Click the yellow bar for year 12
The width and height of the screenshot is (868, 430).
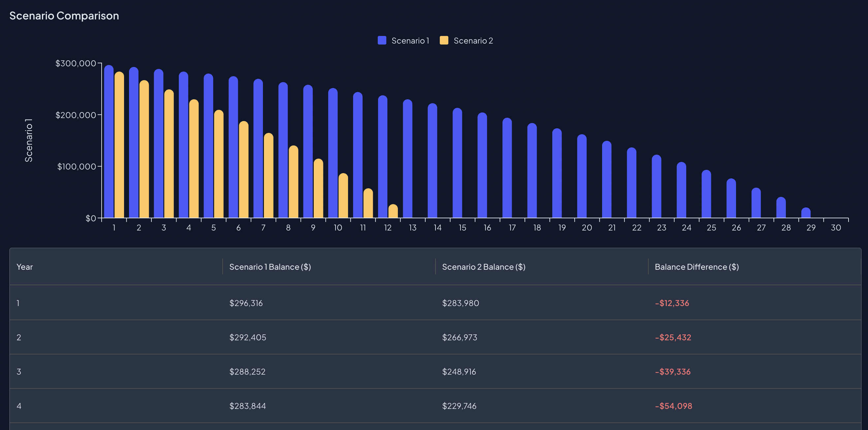393,211
